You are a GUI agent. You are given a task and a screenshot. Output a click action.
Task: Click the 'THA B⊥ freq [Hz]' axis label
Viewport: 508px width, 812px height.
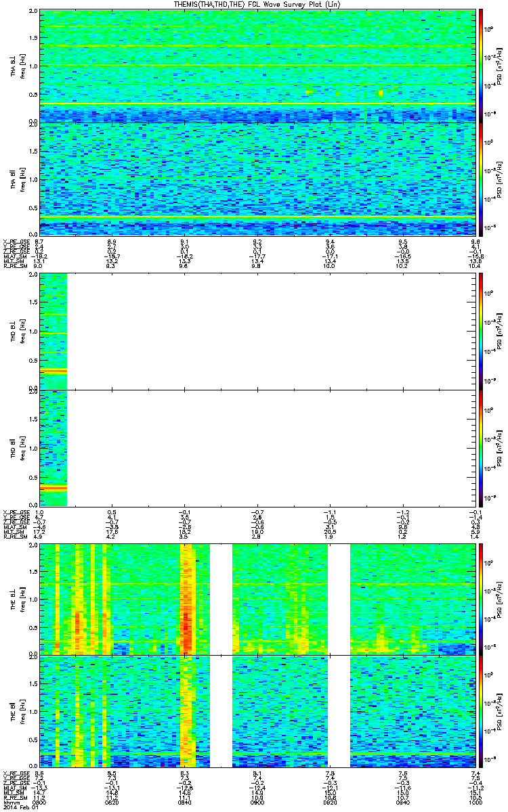[x=18, y=66]
